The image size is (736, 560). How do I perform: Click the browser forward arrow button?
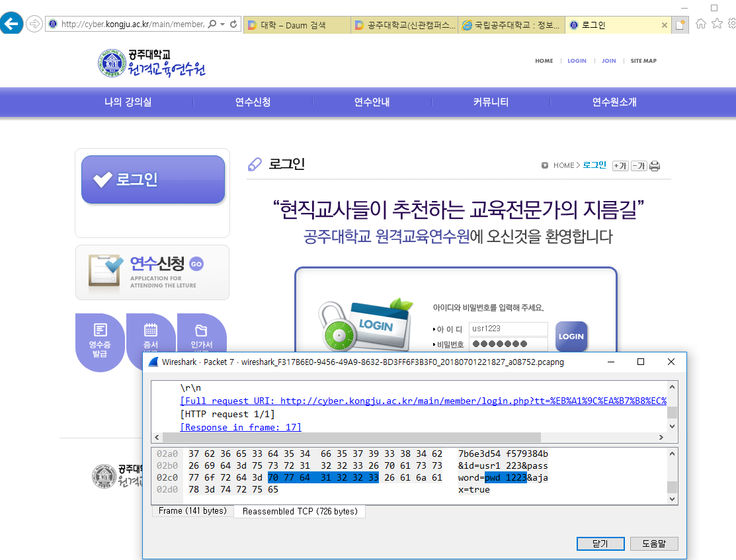[x=34, y=23]
